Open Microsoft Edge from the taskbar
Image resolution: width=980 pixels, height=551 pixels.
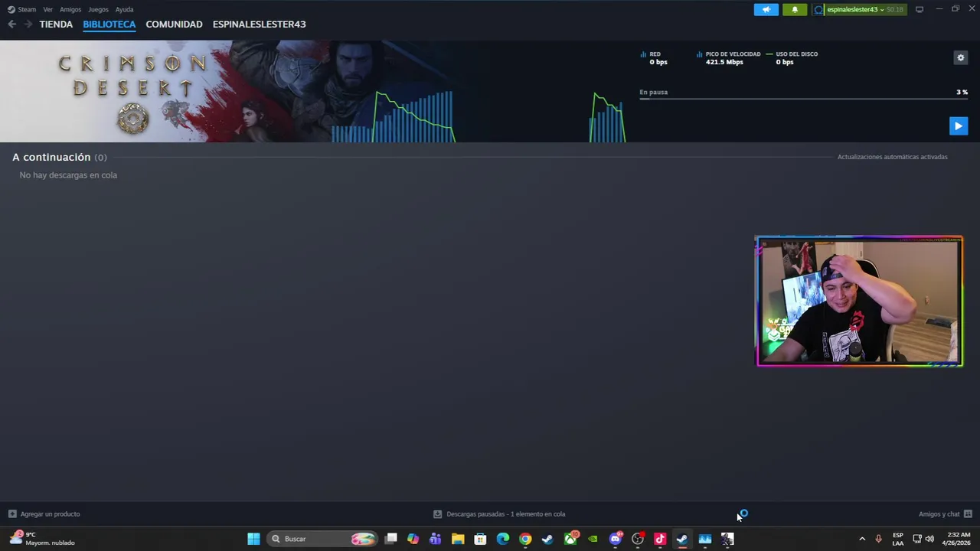[503, 539]
